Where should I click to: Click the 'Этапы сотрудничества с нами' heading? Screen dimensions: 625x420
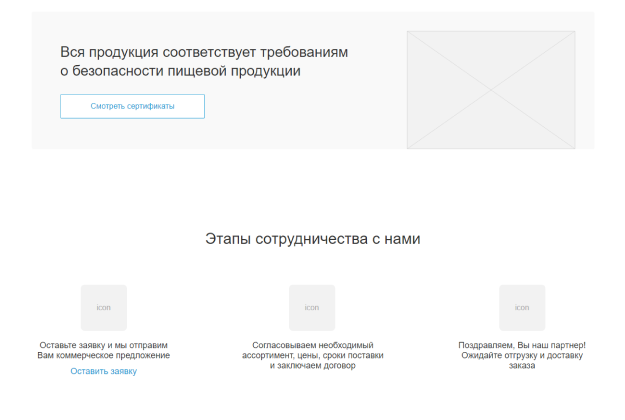[312, 239]
